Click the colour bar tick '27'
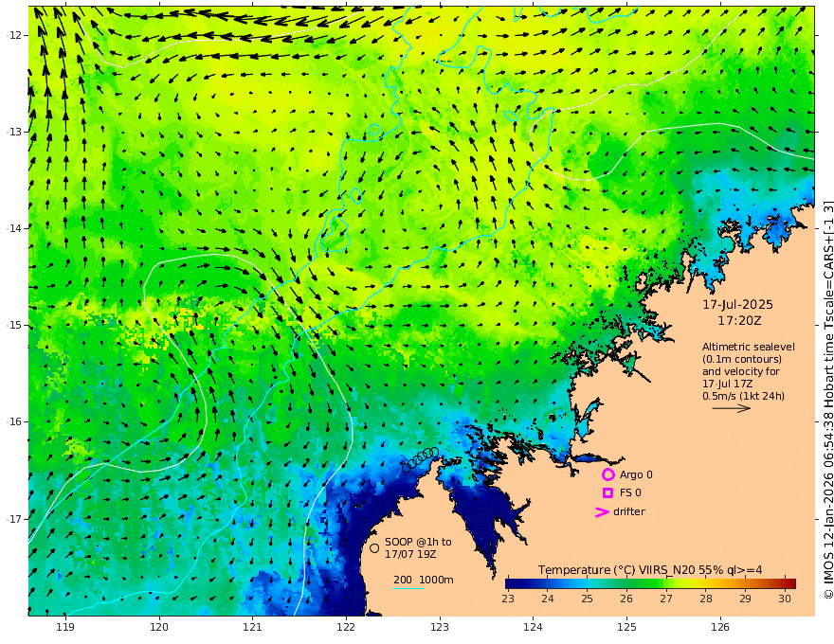This screenshot has width=834, height=644. click(x=666, y=599)
